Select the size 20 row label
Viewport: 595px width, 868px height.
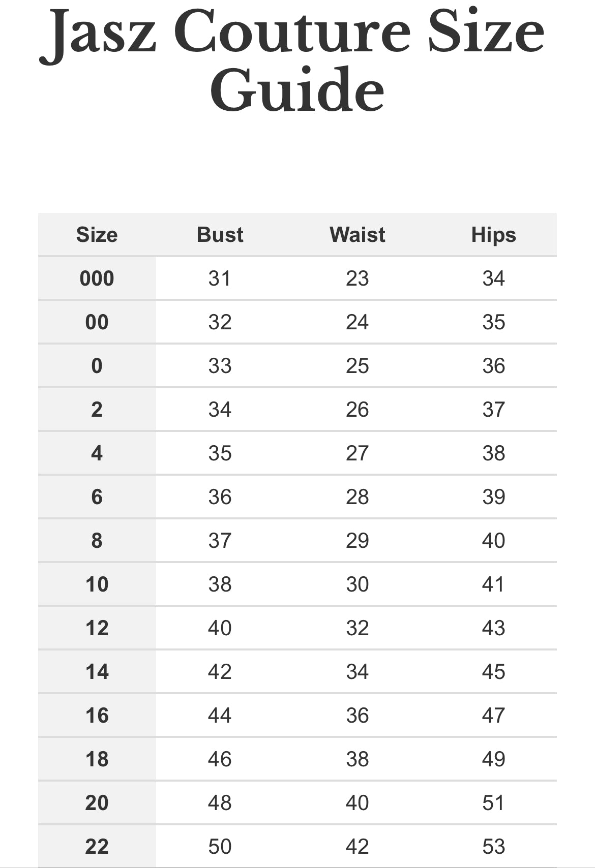pyautogui.click(x=97, y=803)
